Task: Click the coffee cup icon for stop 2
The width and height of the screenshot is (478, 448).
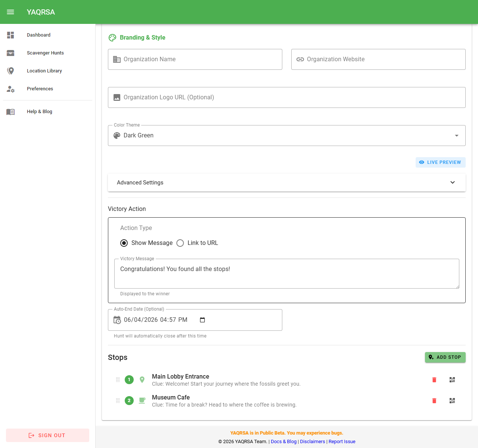Action: click(x=142, y=401)
